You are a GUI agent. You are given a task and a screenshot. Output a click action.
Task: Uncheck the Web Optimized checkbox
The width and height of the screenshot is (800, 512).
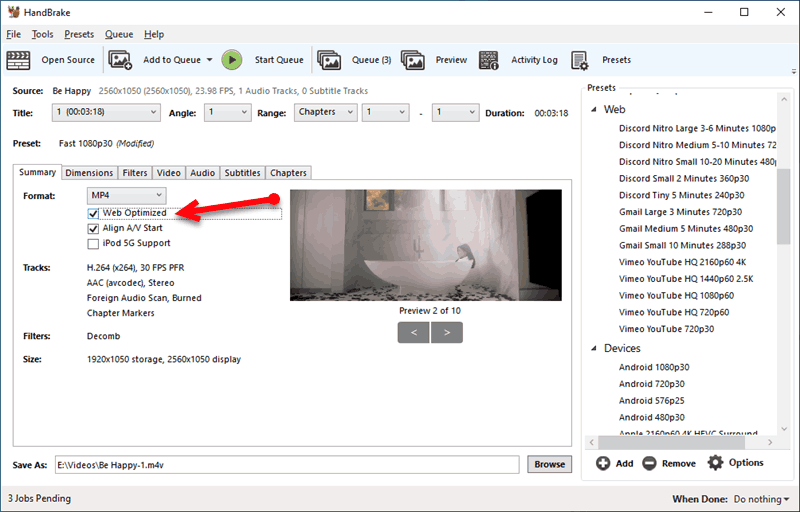coord(93,213)
